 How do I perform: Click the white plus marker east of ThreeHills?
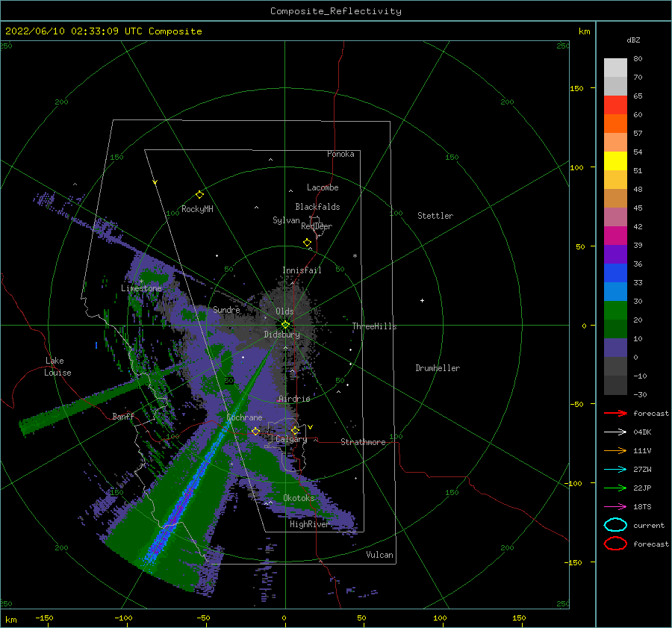[x=422, y=300]
